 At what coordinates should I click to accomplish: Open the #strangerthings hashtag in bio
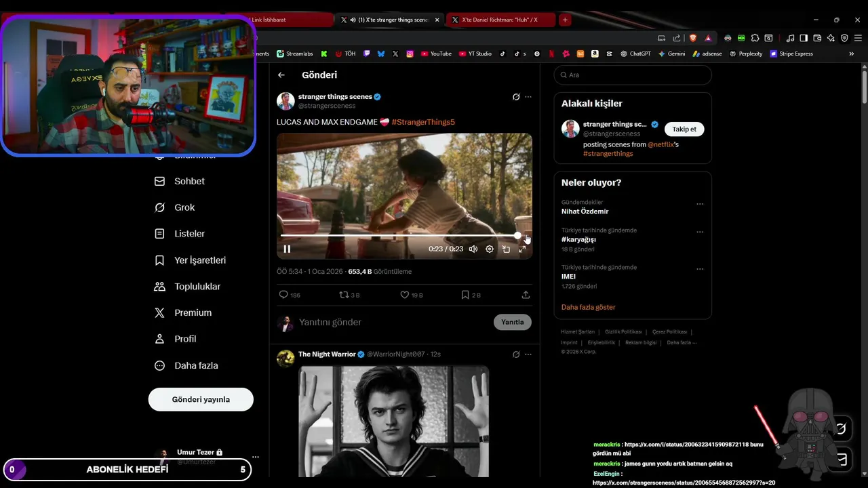[608, 154]
